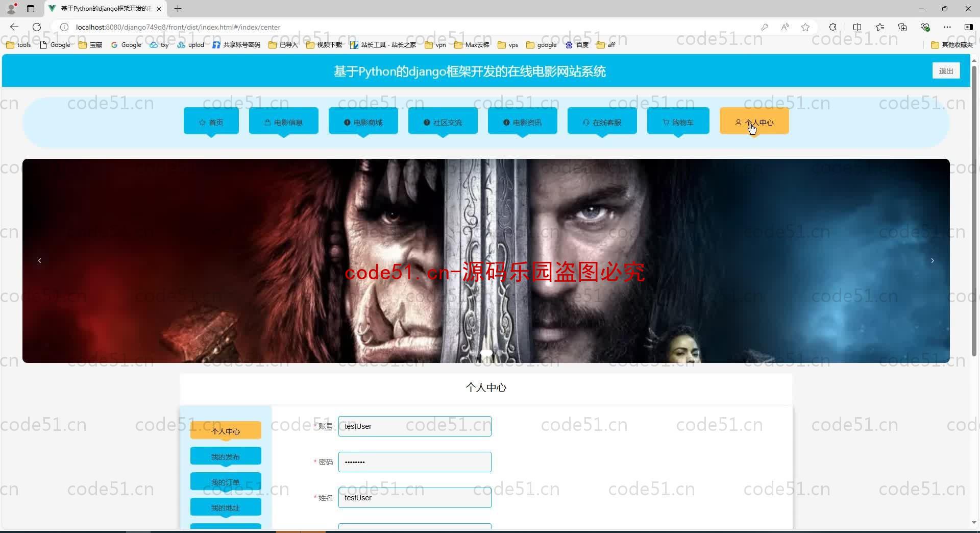The image size is (980, 533).
Task: Open browser collections icon
Action: pyautogui.click(x=902, y=27)
